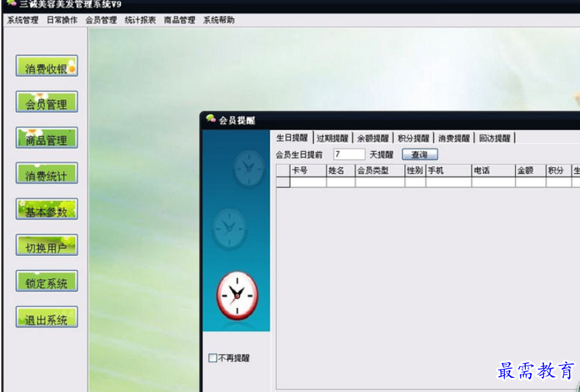Switch to the 余额提醒 tab
Viewport: 580px width, 392px height.
[x=373, y=138]
